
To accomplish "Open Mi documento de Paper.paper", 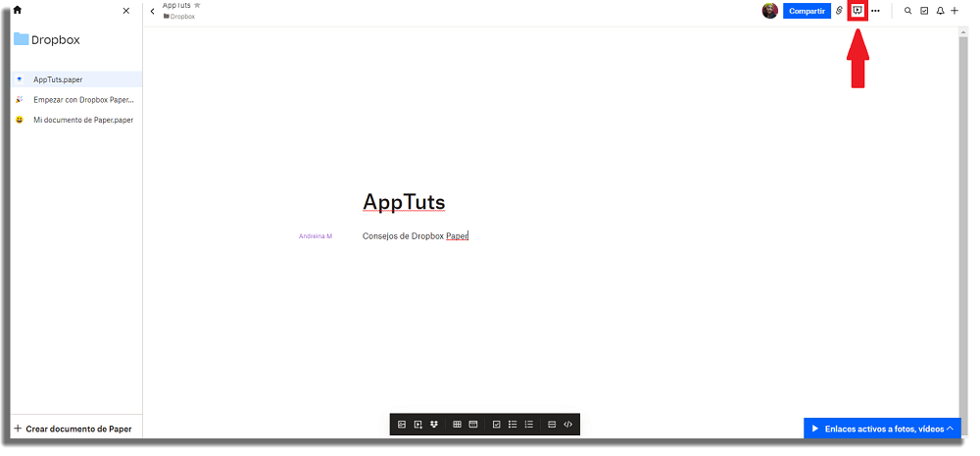I will [x=76, y=120].
